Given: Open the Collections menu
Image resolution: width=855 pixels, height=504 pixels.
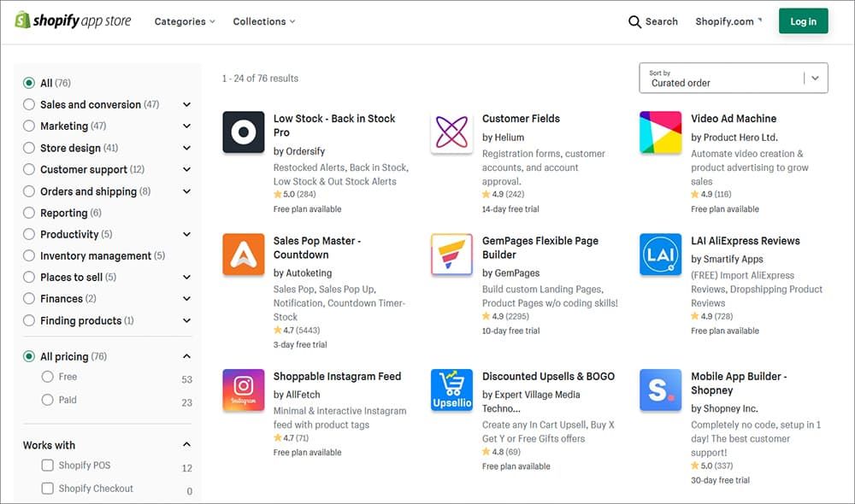Looking at the screenshot, I should tap(264, 21).
